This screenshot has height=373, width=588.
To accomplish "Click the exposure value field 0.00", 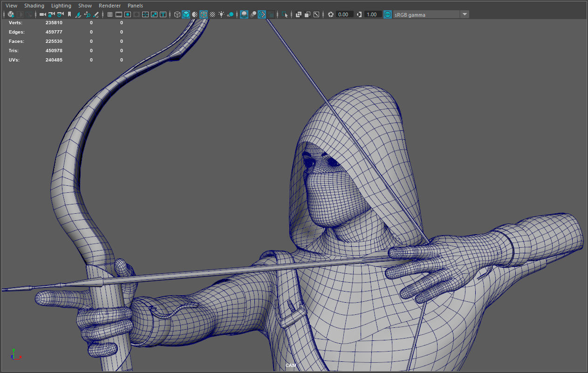I will [345, 14].
